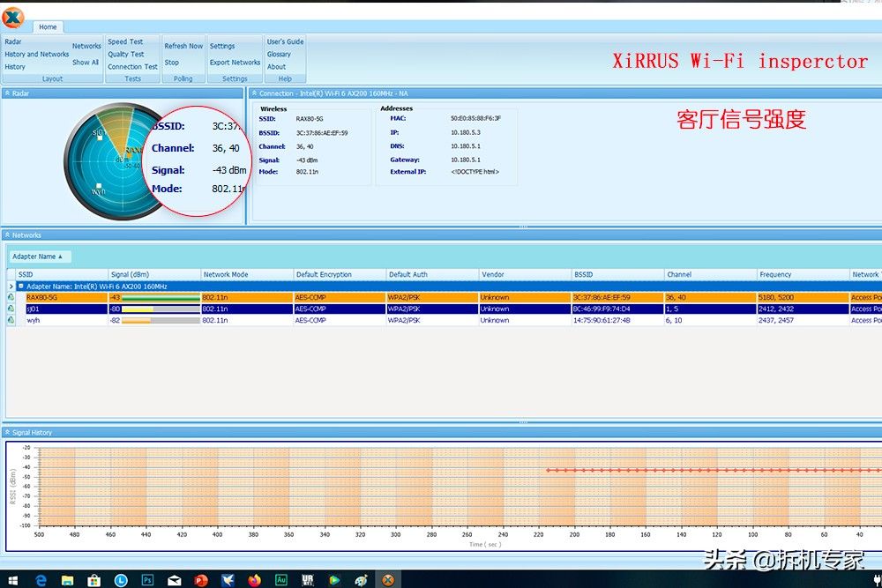Click the RAX80-5G row network icon
The width and height of the screenshot is (882, 588).
(11, 298)
